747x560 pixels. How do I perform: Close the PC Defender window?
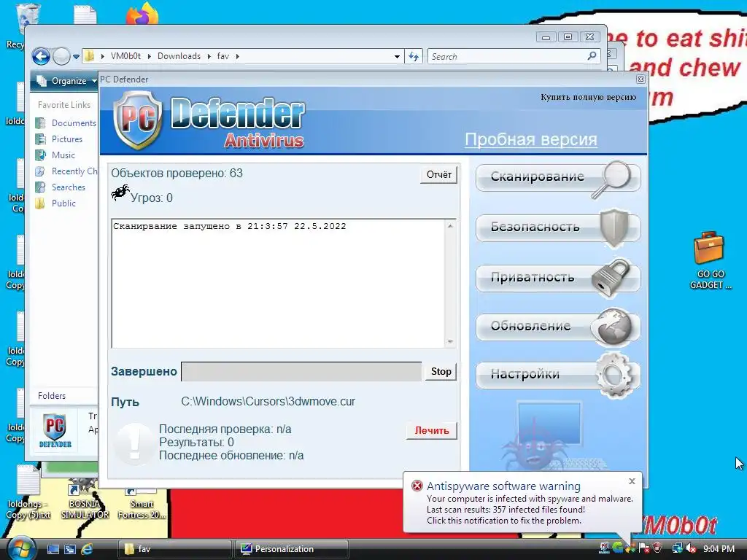coord(640,79)
